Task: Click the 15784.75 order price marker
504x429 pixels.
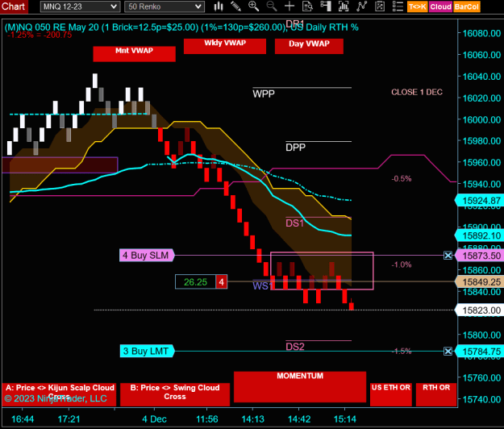Action: 479,352
